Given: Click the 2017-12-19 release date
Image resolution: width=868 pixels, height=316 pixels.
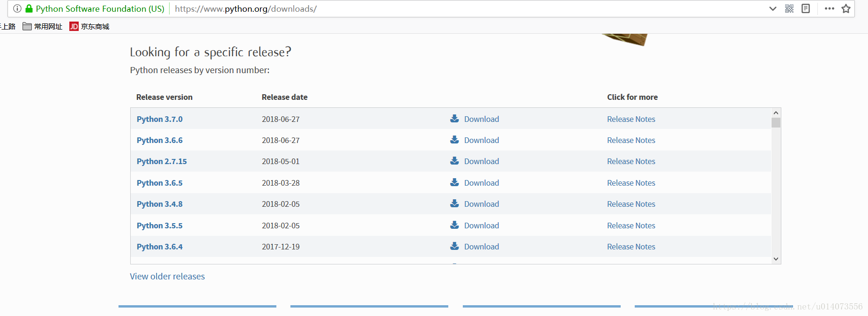Looking at the screenshot, I should pos(281,247).
